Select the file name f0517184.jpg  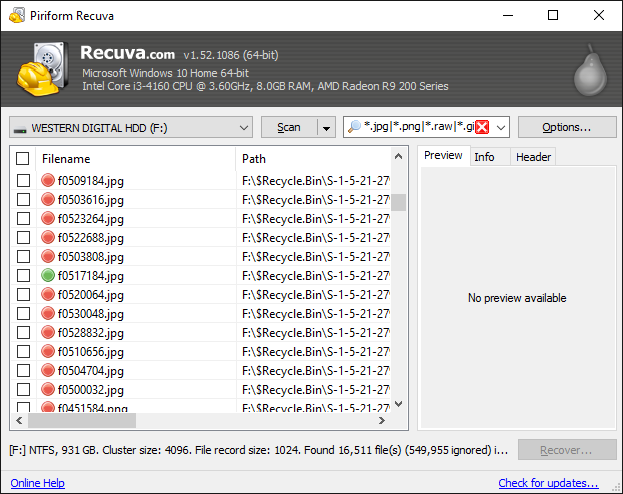(x=91, y=275)
